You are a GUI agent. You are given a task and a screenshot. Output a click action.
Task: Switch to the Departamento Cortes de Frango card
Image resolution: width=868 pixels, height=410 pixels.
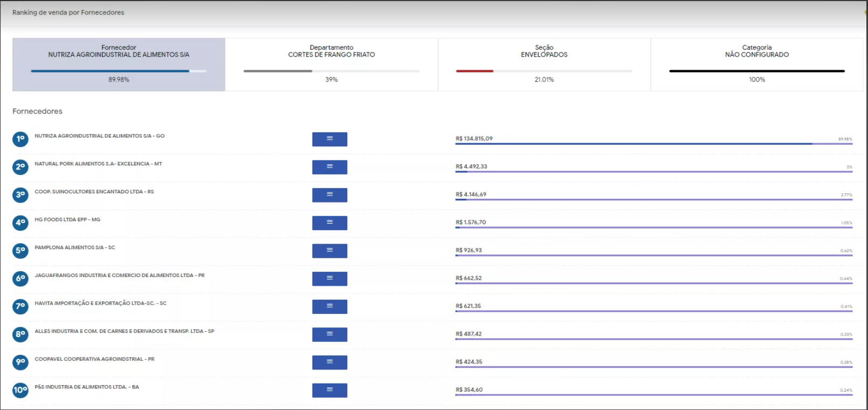click(331, 64)
